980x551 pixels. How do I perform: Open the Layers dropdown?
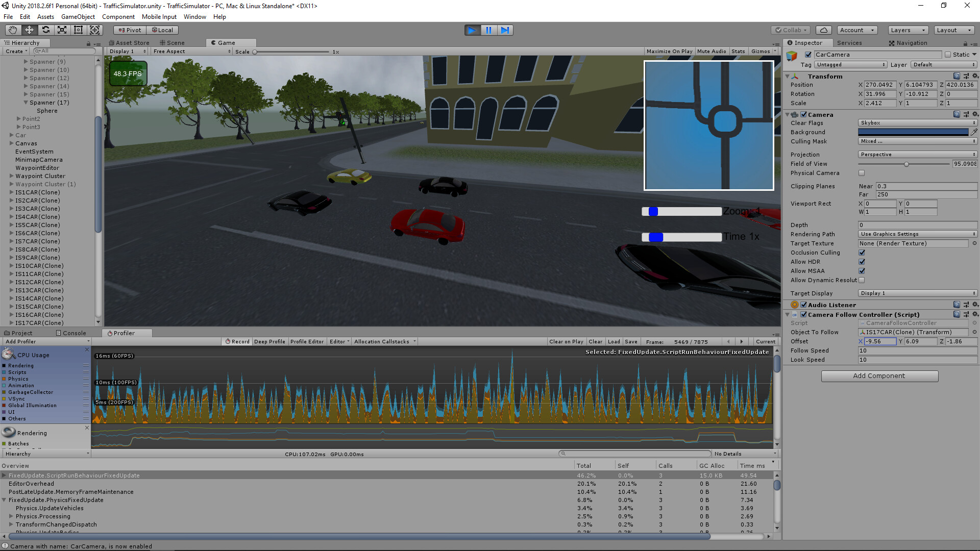908,30
